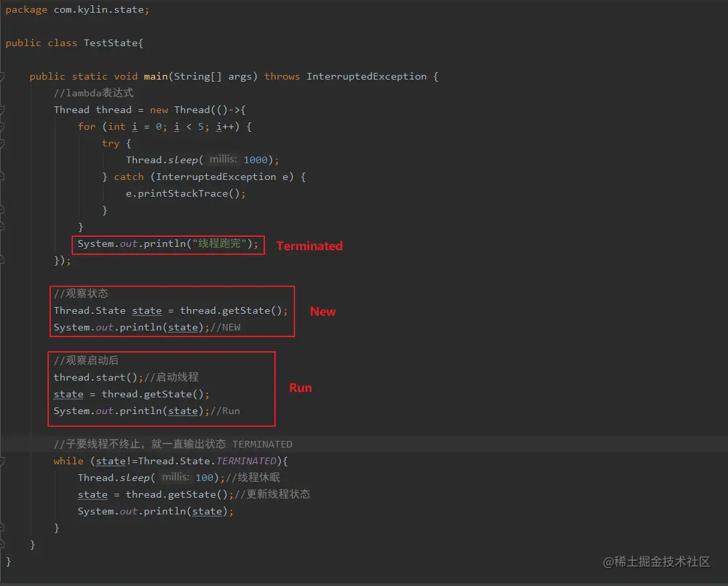Screen dimensions: 728x586
Task: Click the catch keyword
Action: 128,177
